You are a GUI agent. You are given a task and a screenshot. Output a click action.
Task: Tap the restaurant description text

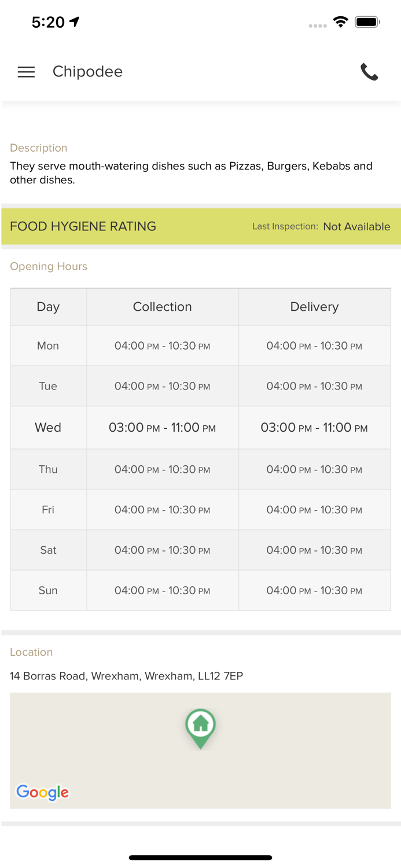point(191,173)
